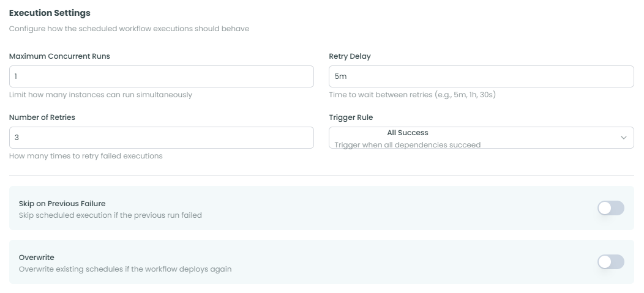Viewport: 644px width, 293px height.
Task: Select the All Success option text
Action: [x=407, y=133]
